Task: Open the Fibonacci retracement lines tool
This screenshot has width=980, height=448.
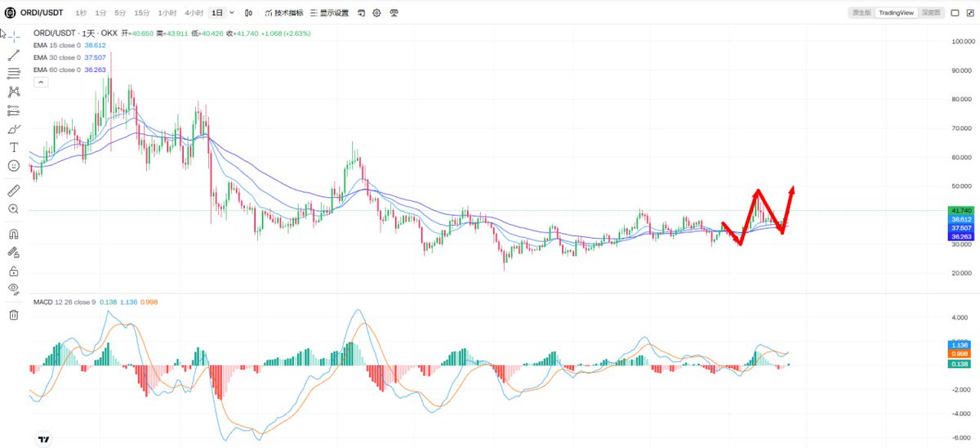Action: pos(14,74)
